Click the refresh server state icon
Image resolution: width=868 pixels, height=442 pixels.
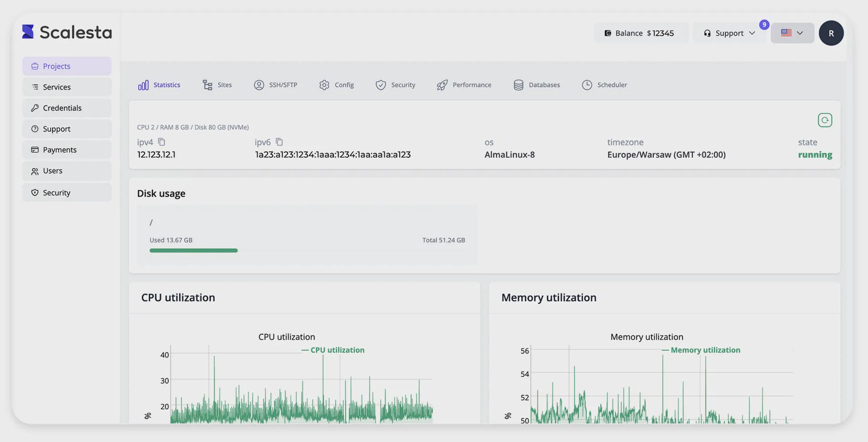[825, 120]
